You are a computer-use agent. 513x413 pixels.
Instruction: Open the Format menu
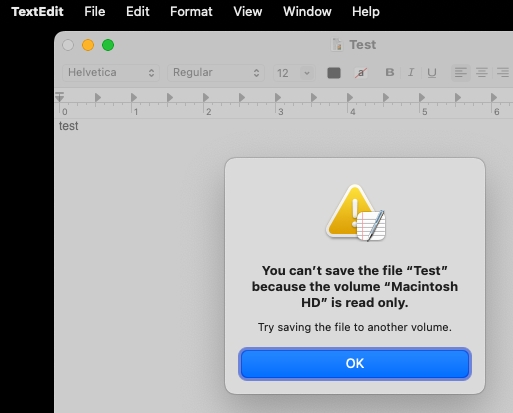[x=191, y=12]
